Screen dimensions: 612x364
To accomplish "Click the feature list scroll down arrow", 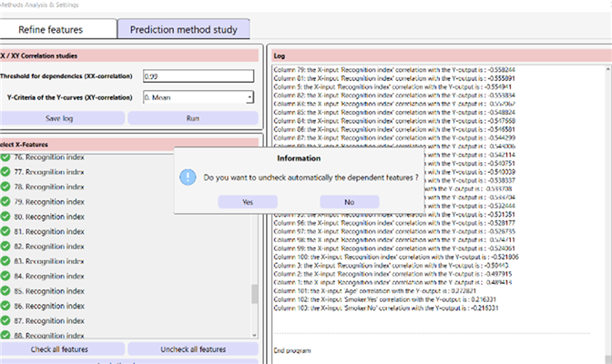I will click(254, 335).
